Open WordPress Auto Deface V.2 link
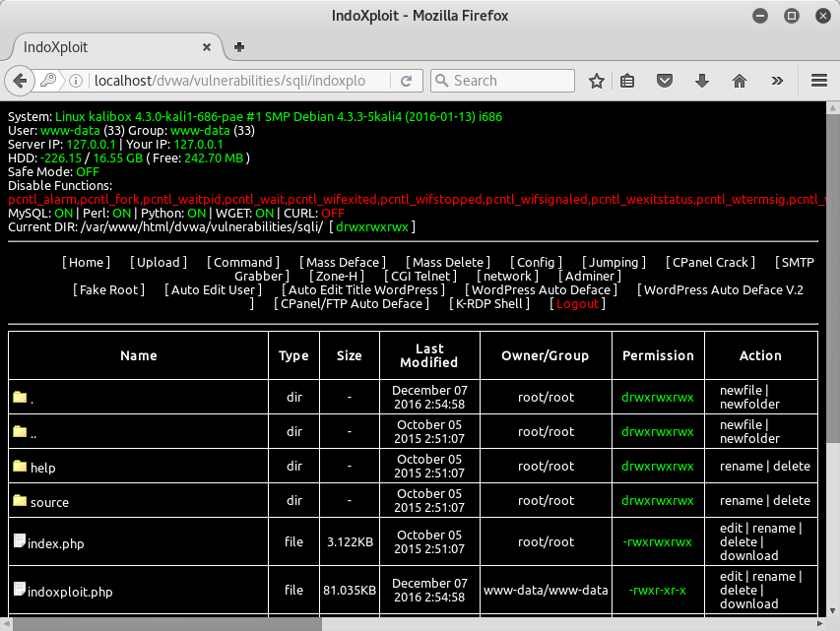This screenshot has height=631, width=840. pyautogui.click(x=723, y=290)
